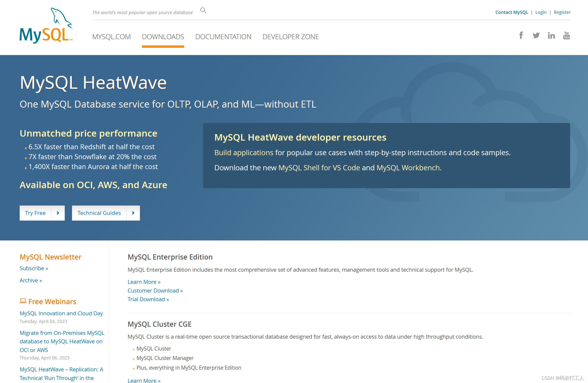Viewport: 588px width, 383px height.
Task: Click the MySQL HeatWave banner title
Action: pos(93,83)
